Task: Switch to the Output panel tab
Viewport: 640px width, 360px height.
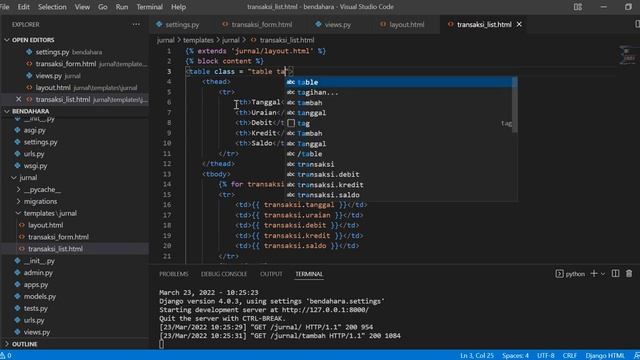Action: click(271, 274)
